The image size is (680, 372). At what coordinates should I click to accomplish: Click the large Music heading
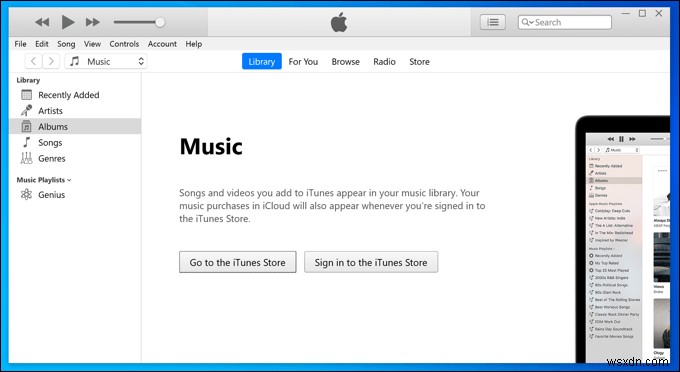[x=211, y=147]
